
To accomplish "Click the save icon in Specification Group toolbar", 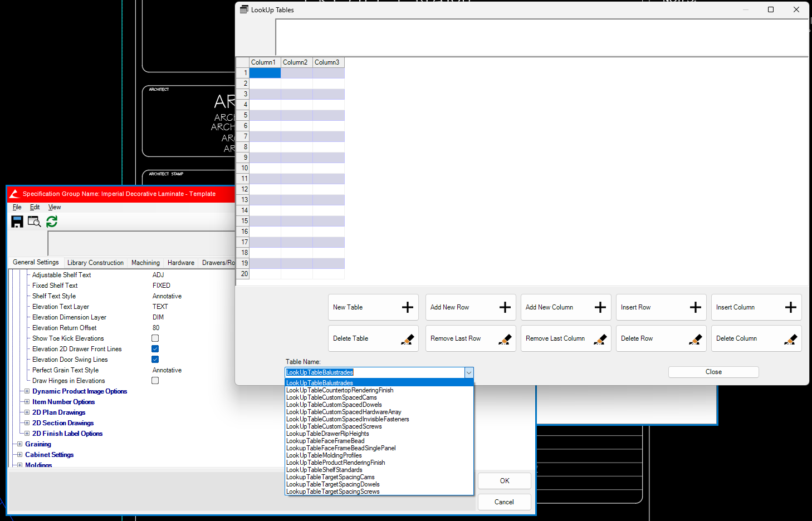I will pos(17,222).
